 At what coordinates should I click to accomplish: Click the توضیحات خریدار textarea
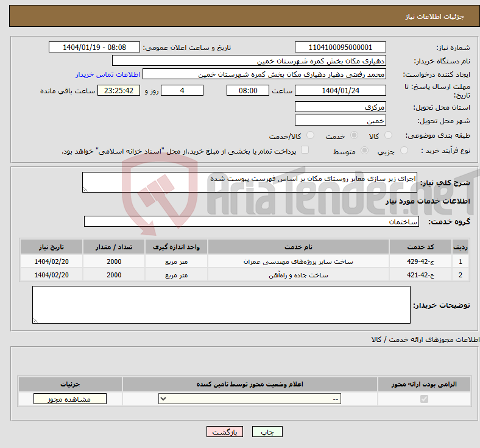pyautogui.click(x=221, y=305)
